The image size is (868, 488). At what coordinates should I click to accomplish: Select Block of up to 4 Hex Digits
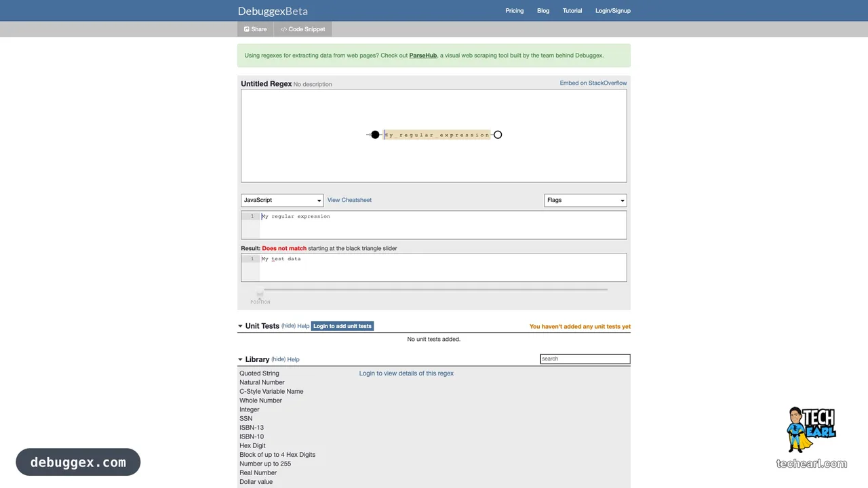277,455
